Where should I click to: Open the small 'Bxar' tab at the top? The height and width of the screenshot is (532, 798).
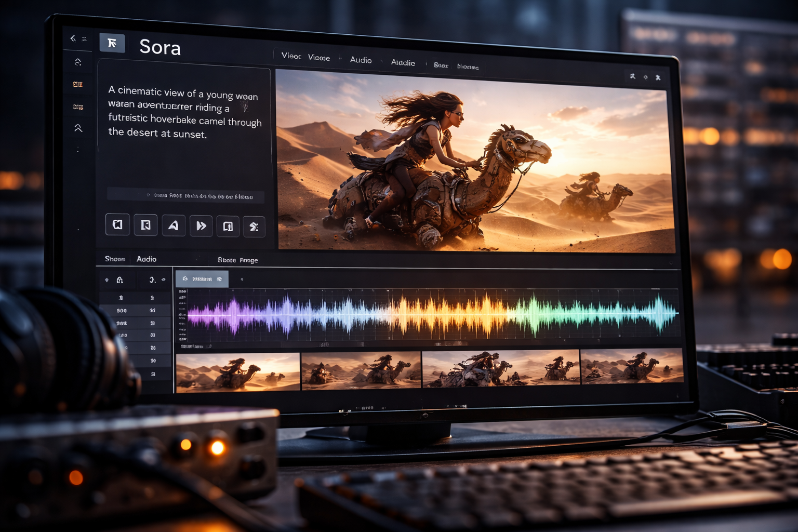(441, 65)
